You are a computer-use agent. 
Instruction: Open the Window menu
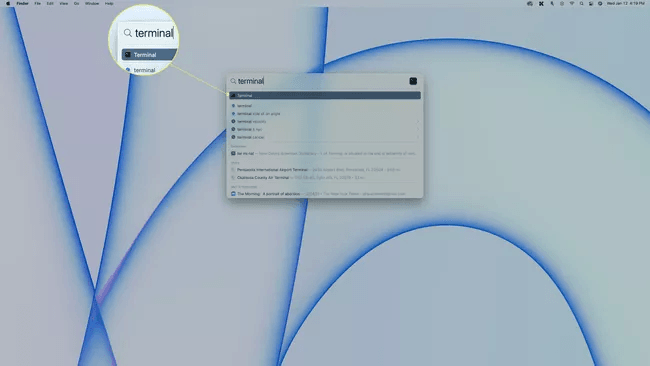92,3
